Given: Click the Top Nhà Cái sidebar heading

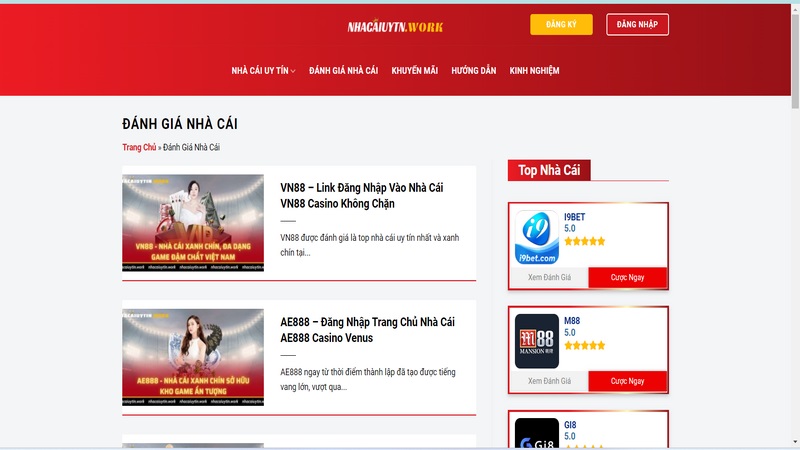Looking at the screenshot, I should [549, 170].
